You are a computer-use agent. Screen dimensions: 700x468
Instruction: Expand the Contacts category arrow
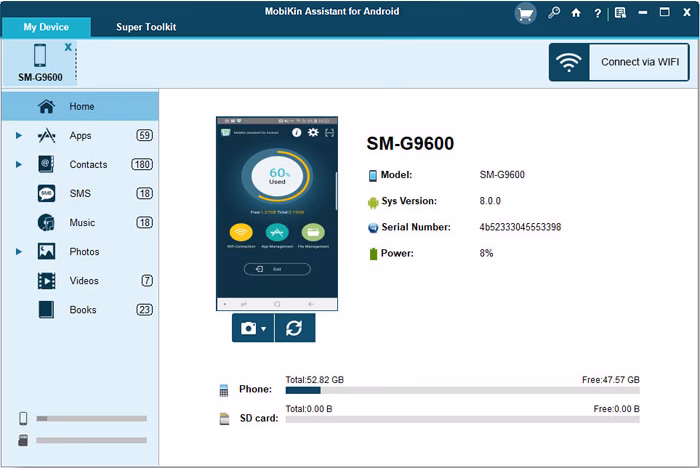[19, 164]
